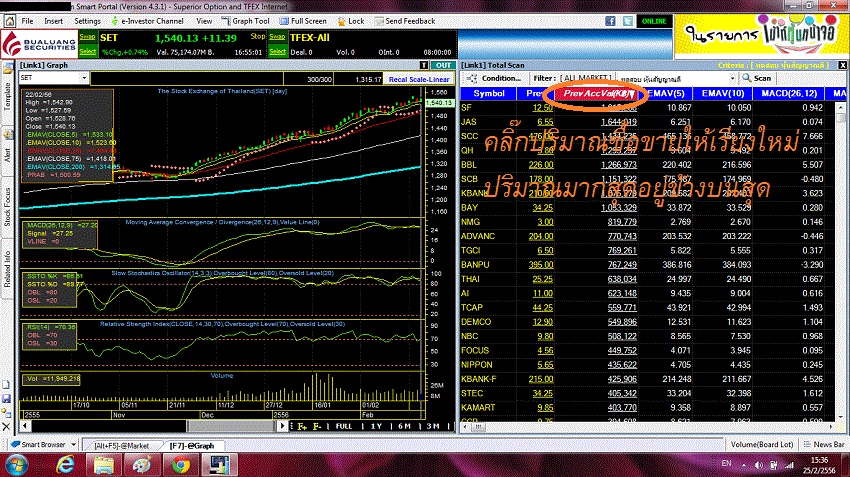
Task: Expand the Smart Browser dropdown
Action: (x=74, y=444)
